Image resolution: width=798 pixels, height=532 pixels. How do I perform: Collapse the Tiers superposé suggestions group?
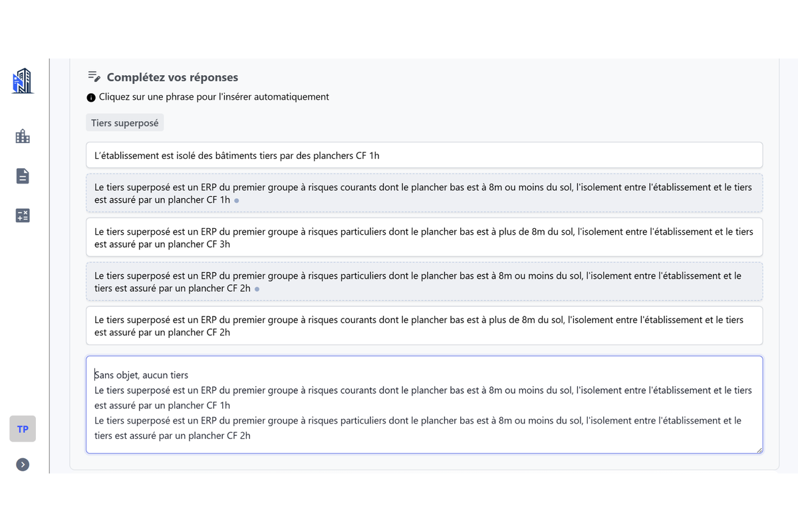[124, 122]
